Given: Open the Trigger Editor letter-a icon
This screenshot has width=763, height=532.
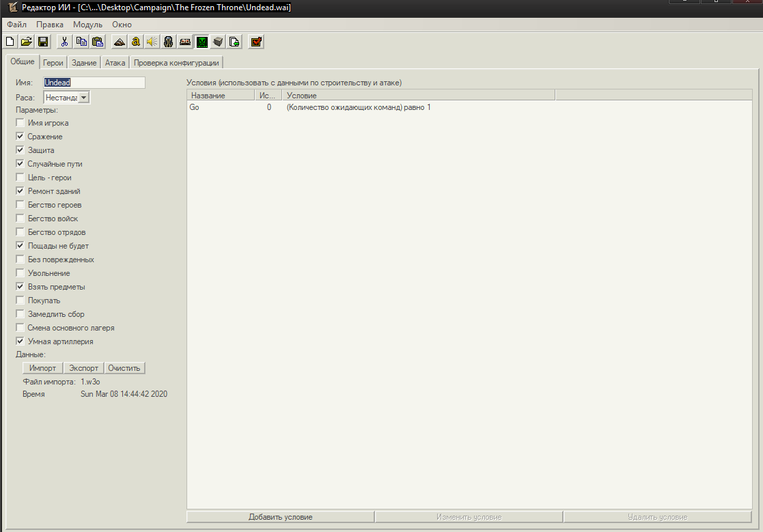Looking at the screenshot, I should [x=136, y=42].
